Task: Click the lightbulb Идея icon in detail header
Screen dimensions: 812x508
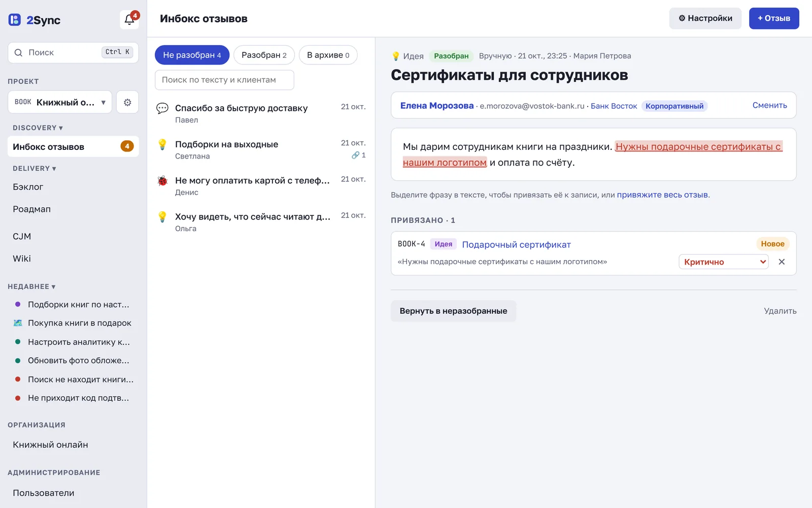Action: [x=396, y=56]
